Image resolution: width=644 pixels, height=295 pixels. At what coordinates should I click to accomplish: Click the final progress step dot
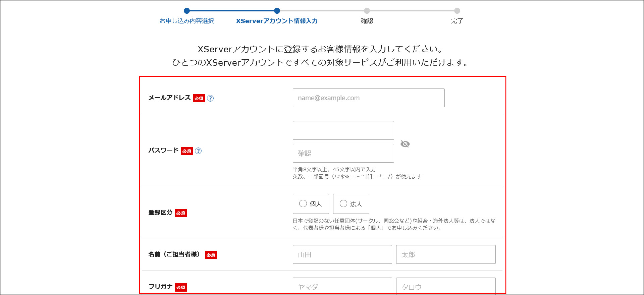pos(457,11)
